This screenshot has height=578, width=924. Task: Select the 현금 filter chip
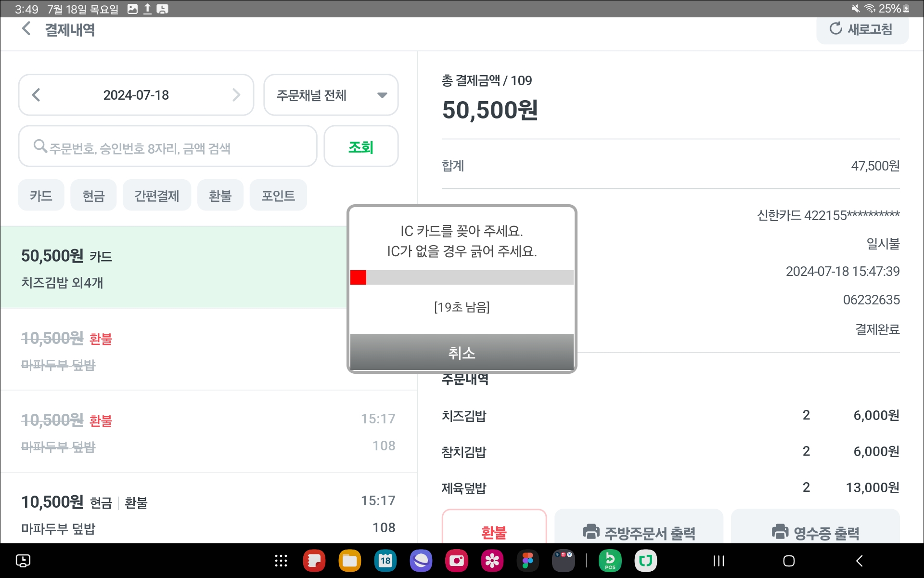[x=93, y=196]
